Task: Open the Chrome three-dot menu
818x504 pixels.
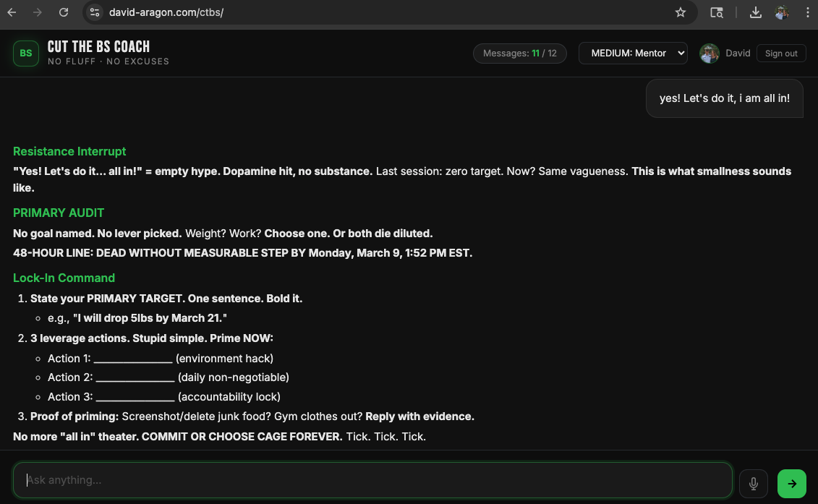Action: [x=808, y=12]
